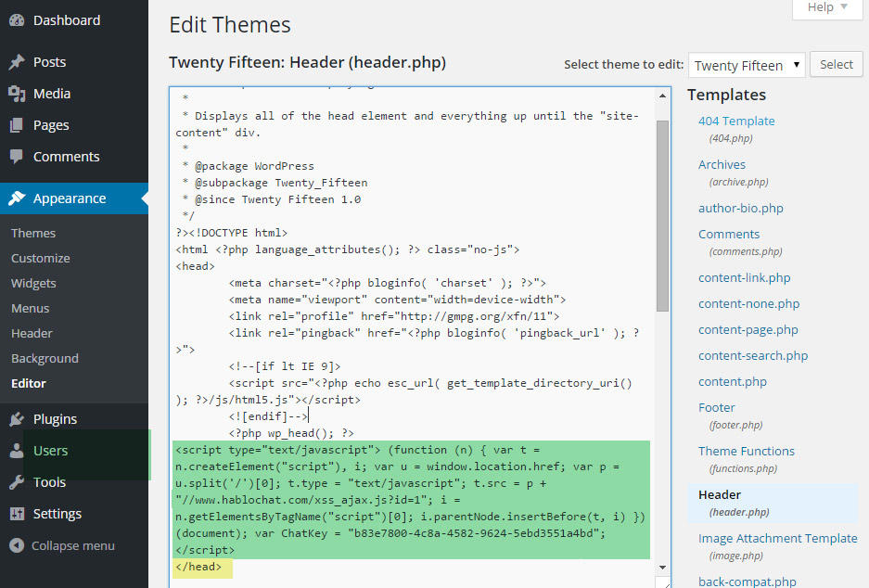Viewport: 869px width, 588px height.
Task: Open the Comments template file
Action: click(x=729, y=234)
